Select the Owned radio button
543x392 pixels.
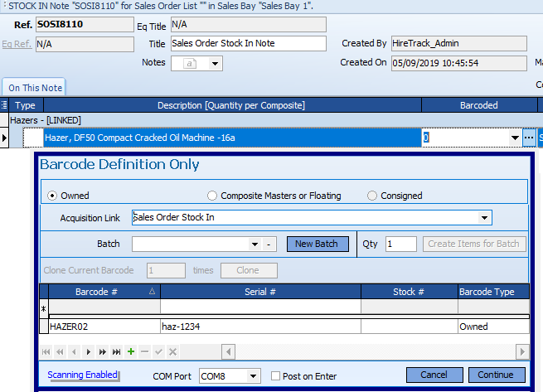point(52,196)
